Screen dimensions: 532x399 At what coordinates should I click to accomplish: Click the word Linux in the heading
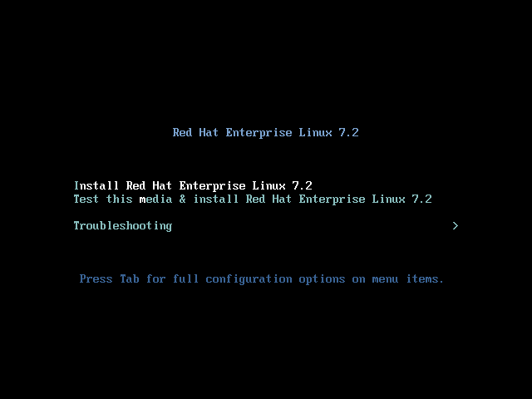315,132
